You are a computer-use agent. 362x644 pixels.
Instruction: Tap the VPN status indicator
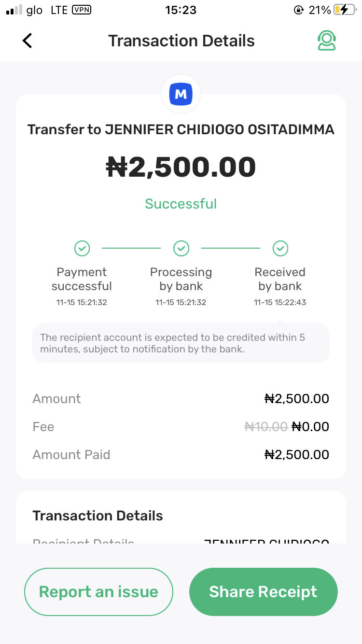[81, 10]
